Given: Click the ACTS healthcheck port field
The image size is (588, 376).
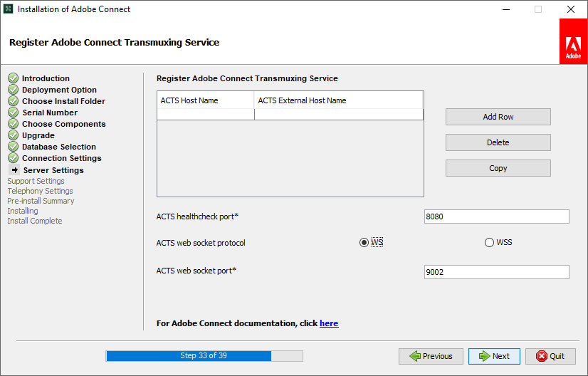Looking at the screenshot, I should coord(496,216).
